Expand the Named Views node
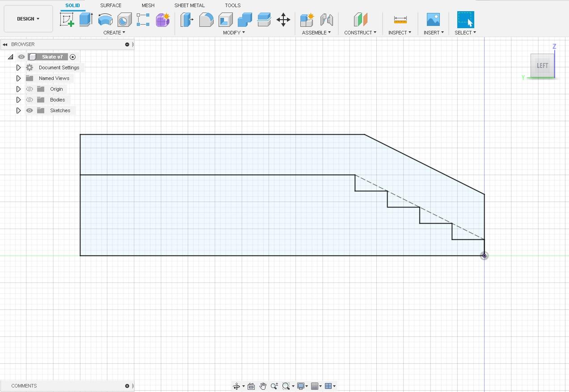 coord(18,78)
